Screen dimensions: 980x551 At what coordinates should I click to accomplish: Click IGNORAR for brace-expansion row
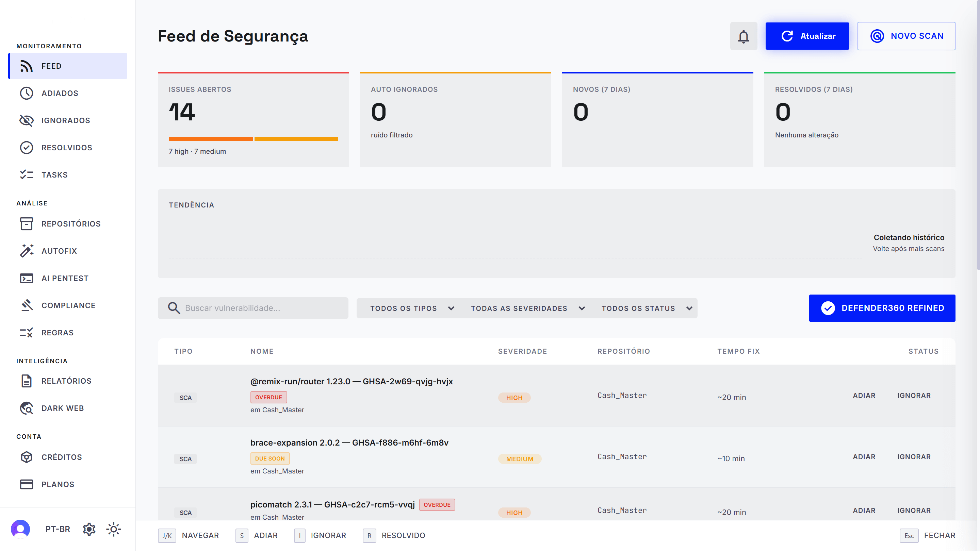tap(914, 457)
